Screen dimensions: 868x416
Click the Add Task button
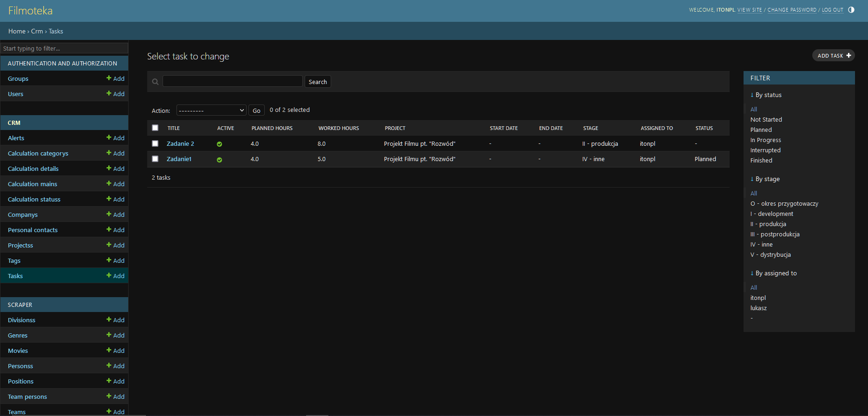coord(834,55)
